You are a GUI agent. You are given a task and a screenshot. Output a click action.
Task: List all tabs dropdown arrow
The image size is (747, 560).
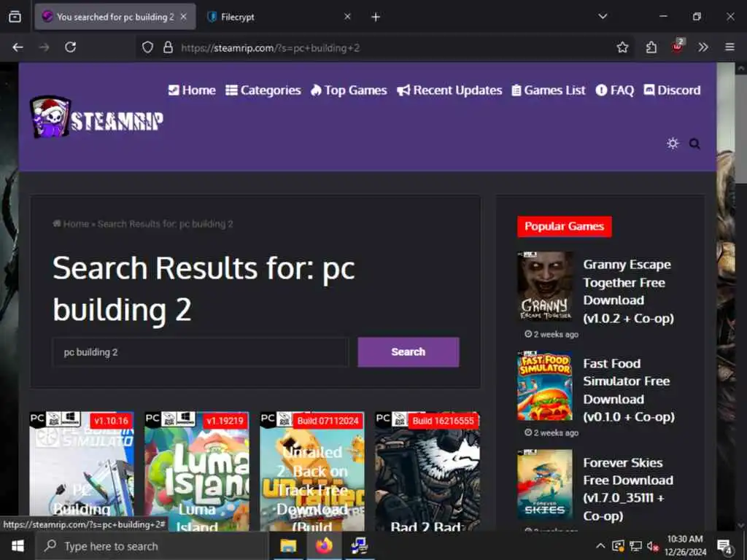[603, 17]
